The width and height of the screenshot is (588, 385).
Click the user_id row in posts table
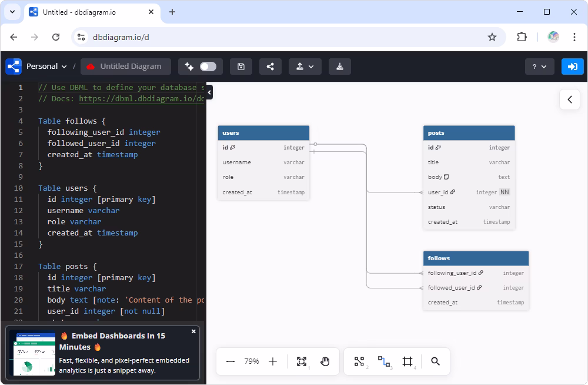pyautogui.click(x=469, y=192)
